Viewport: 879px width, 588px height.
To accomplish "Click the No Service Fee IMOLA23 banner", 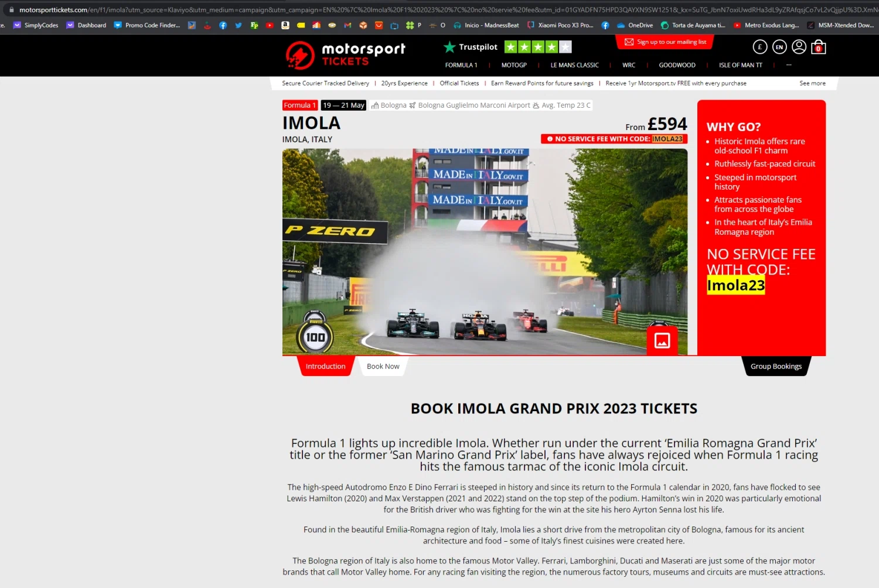I will click(x=614, y=139).
